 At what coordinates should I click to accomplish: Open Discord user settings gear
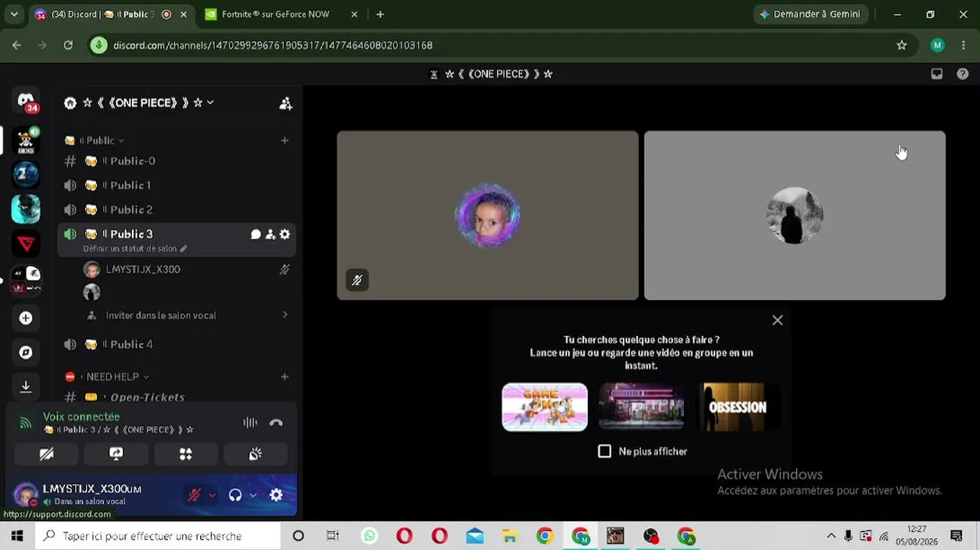(x=276, y=495)
